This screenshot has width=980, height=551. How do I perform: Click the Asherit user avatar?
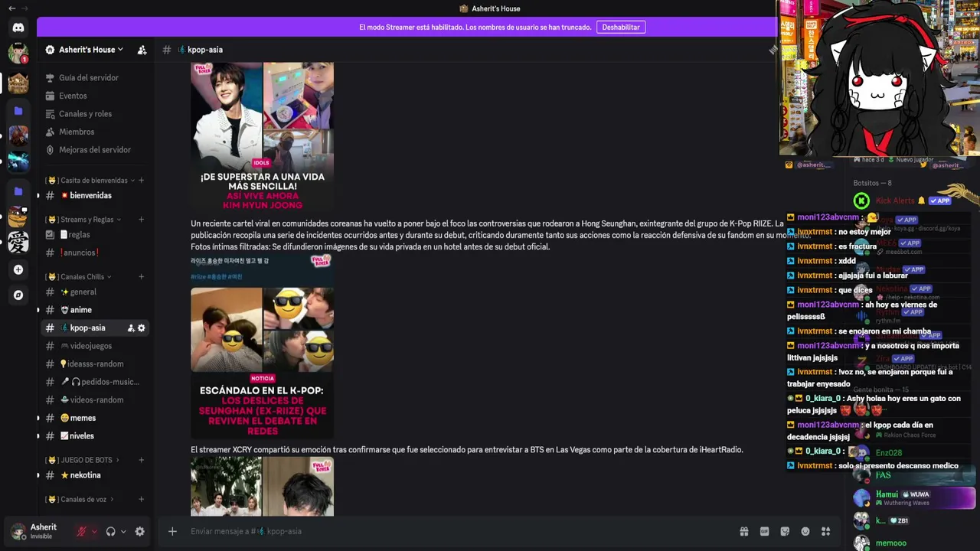(18, 531)
